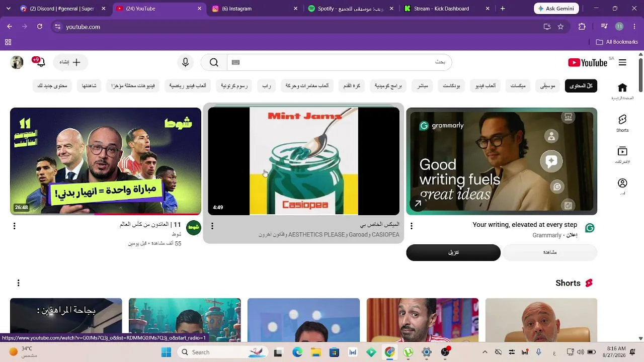Open a new browser tab
644x362 pixels.
(503, 9)
